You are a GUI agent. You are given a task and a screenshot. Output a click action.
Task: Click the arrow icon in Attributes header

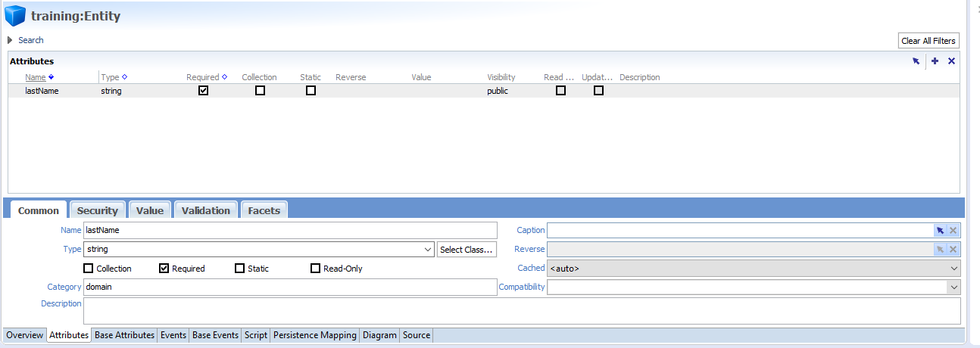[916, 61]
